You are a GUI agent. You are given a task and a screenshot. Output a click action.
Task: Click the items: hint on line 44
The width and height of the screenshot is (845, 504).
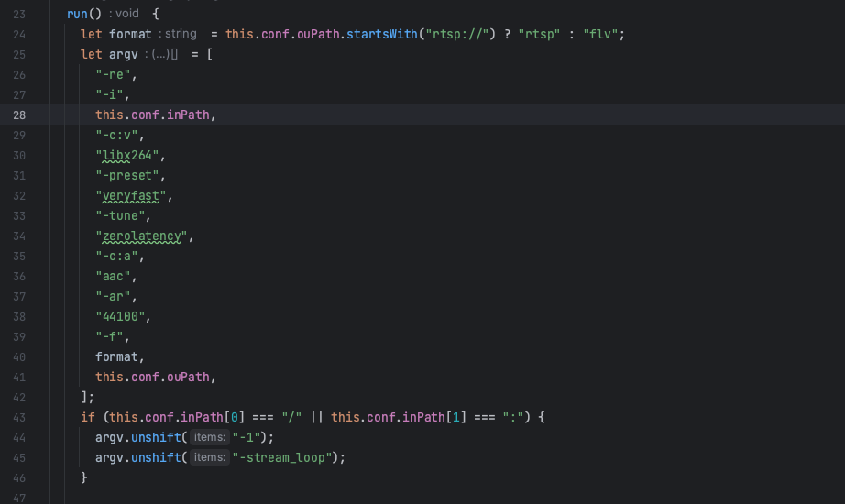click(210, 437)
